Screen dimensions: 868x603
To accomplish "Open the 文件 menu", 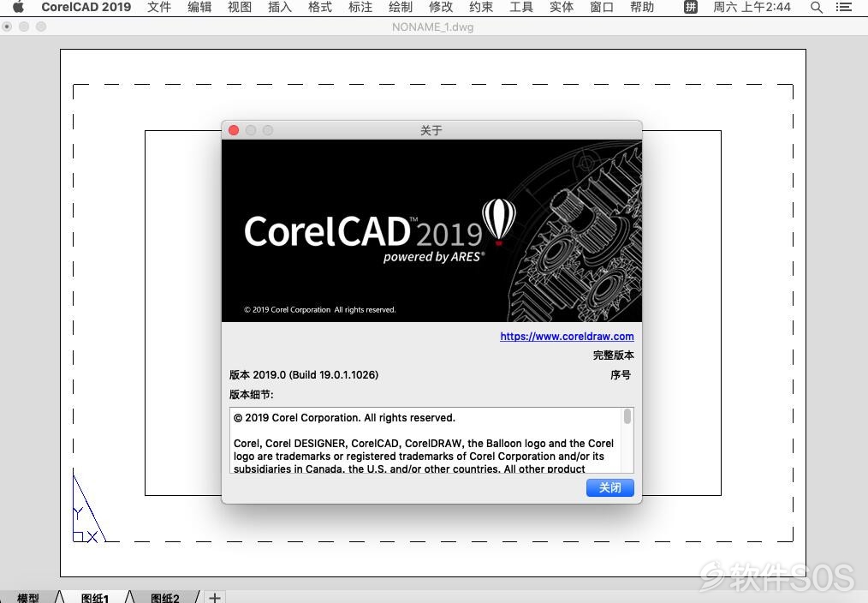I will coord(159,7).
